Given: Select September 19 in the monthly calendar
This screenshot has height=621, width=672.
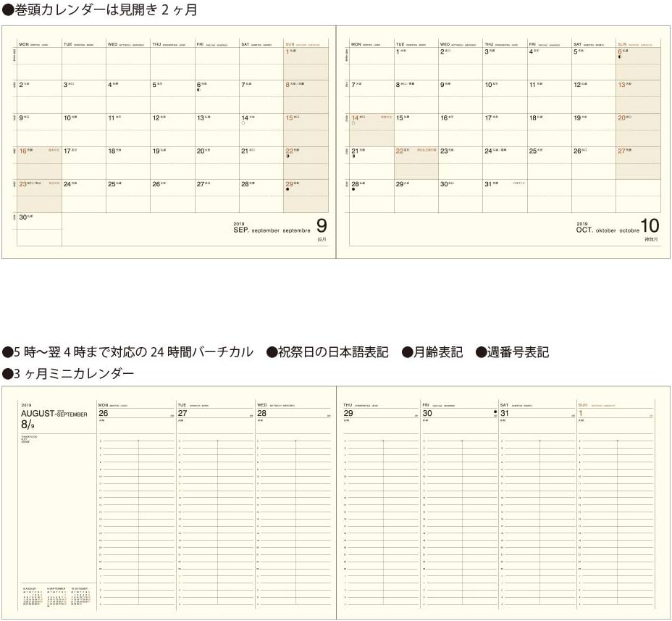Looking at the screenshot, I should [x=172, y=162].
